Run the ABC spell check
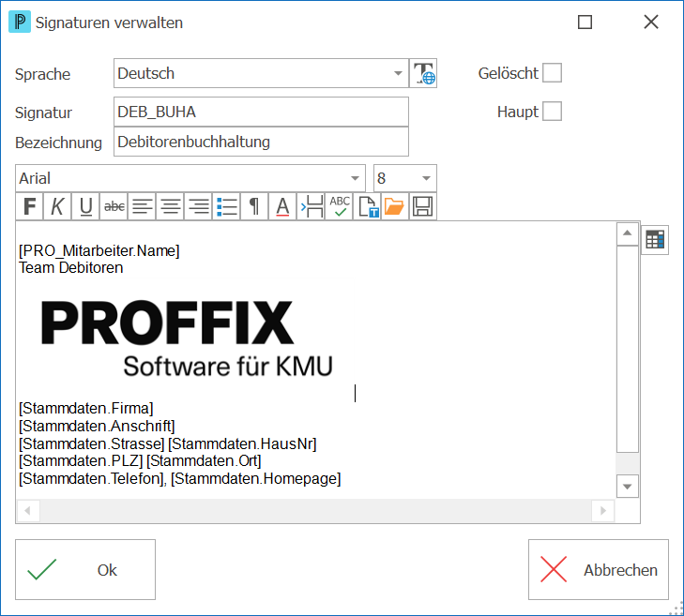684x616 pixels. tap(339, 206)
